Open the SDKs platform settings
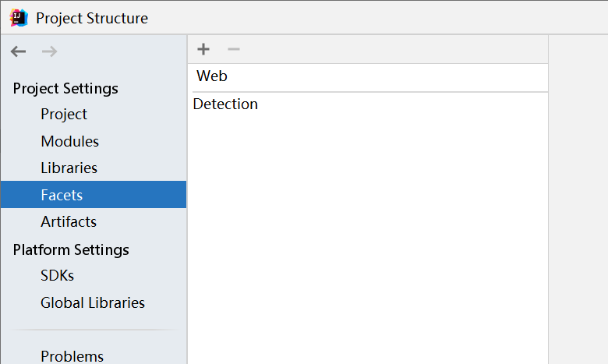The width and height of the screenshot is (608, 364). (x=58, y=276)
